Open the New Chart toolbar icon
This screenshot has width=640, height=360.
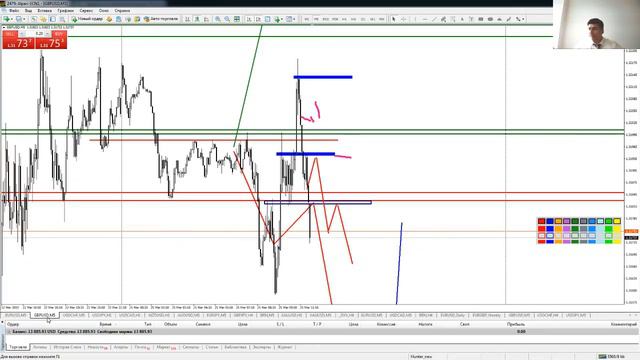[6, 19]
